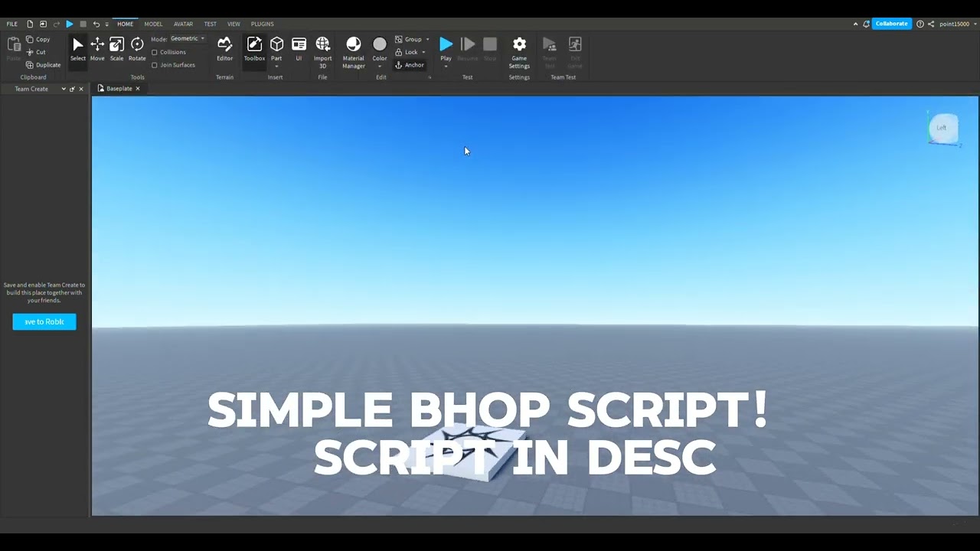Click the Collaborate button
The height and width of the screenshot is (551, 980).
891,24
